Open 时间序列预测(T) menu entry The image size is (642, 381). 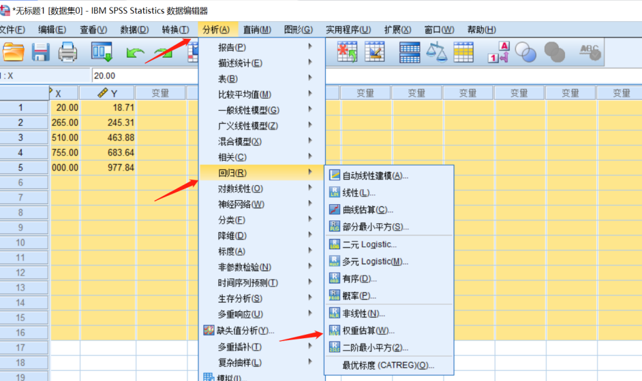[262, 283]
